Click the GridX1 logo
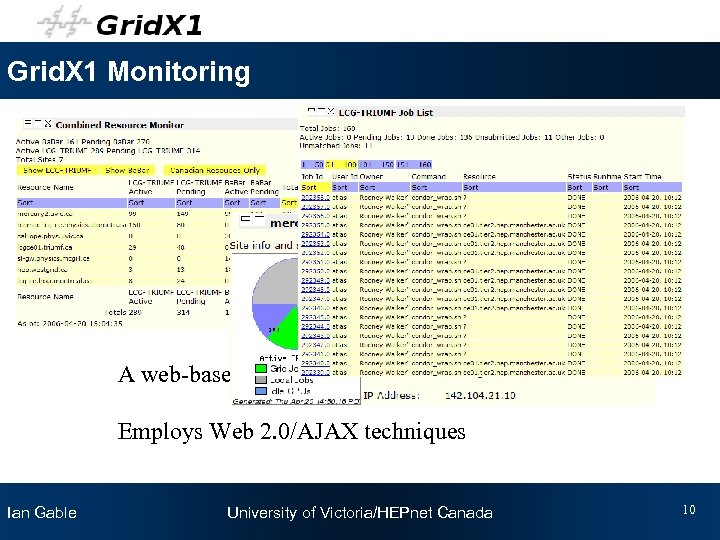Image resolution: width=720 pixels, height=540 pixels. (x=120, y=22)
